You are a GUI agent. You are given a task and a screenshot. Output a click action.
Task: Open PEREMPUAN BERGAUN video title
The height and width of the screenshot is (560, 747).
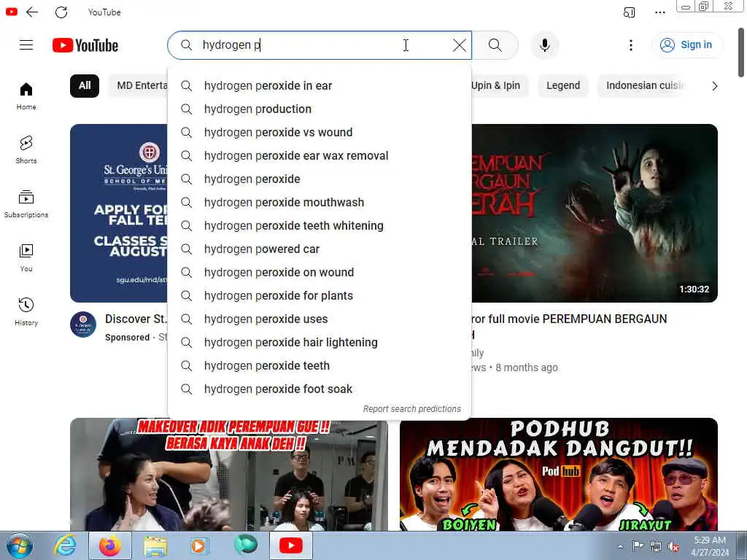(568, 319)
